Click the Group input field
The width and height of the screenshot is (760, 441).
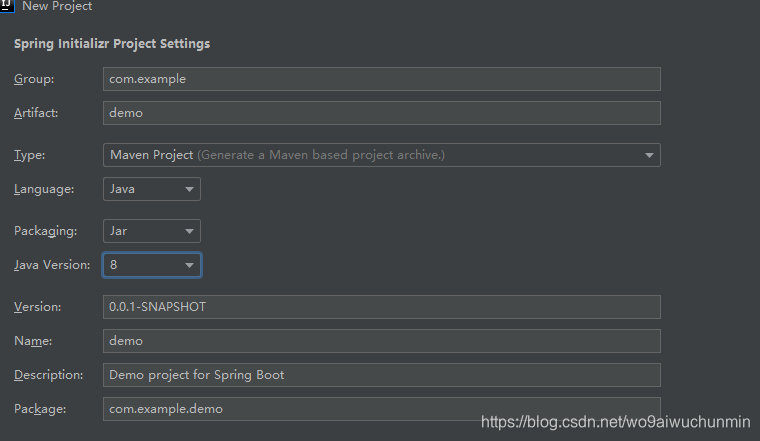tap(381, 79)
